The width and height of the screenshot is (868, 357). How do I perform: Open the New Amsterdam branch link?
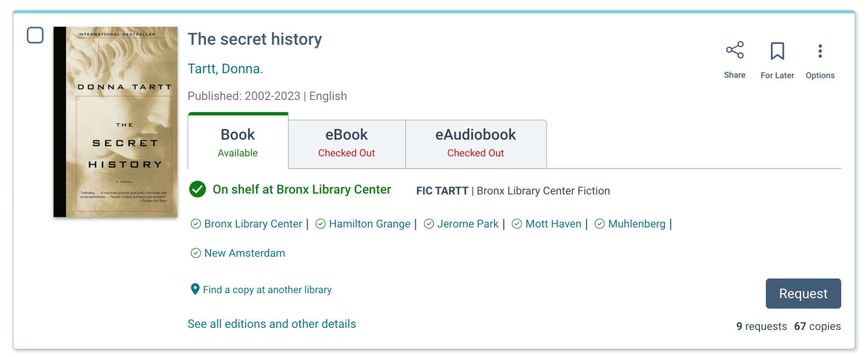(x=245, y=253)
